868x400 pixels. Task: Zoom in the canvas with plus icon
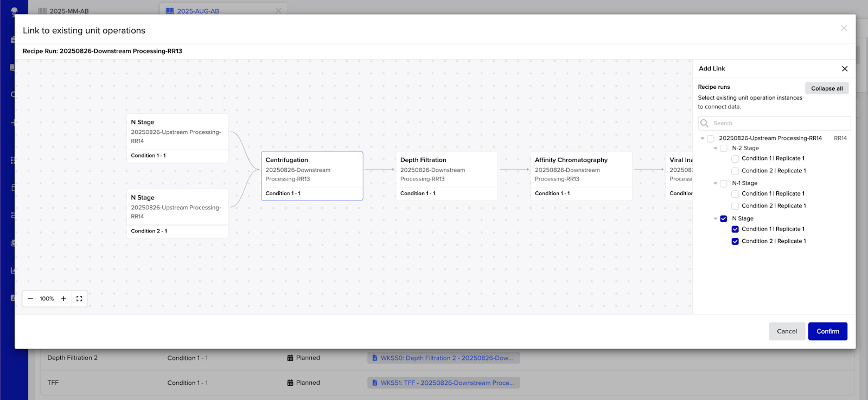click(63, 299)
